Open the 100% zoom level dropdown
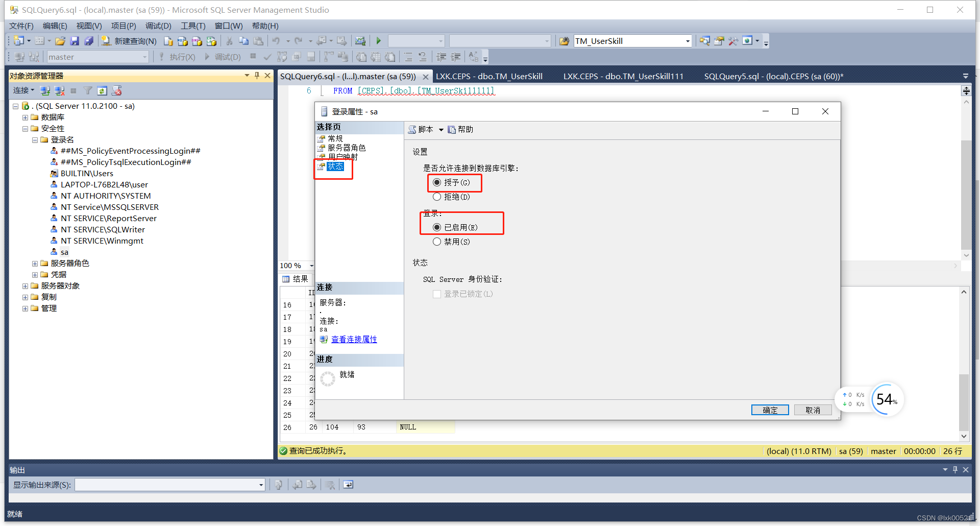The image size is (980, 526). point(312,266)
